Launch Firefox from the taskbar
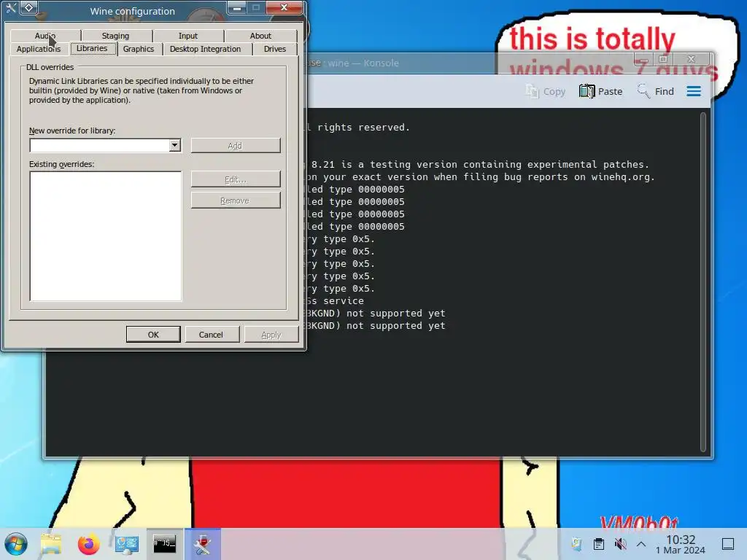 click(88, 544)
